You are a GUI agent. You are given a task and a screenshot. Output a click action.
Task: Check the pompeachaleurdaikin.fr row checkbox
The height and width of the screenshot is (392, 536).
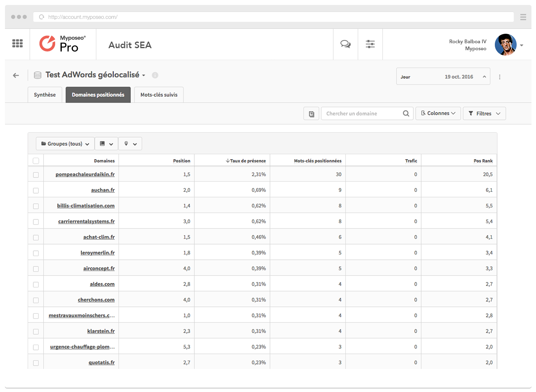(36, 175)
